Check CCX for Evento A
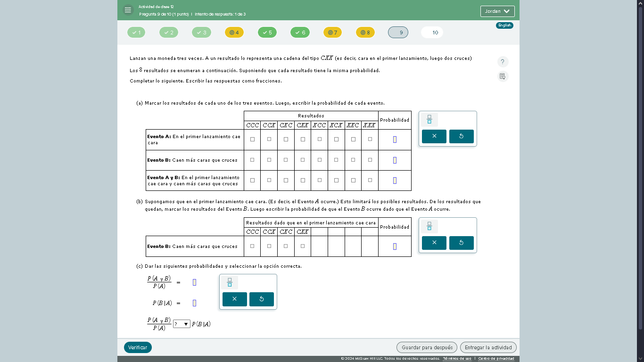Image resolution: width=644 pixels, height=362 pixels. pos(269,140)
